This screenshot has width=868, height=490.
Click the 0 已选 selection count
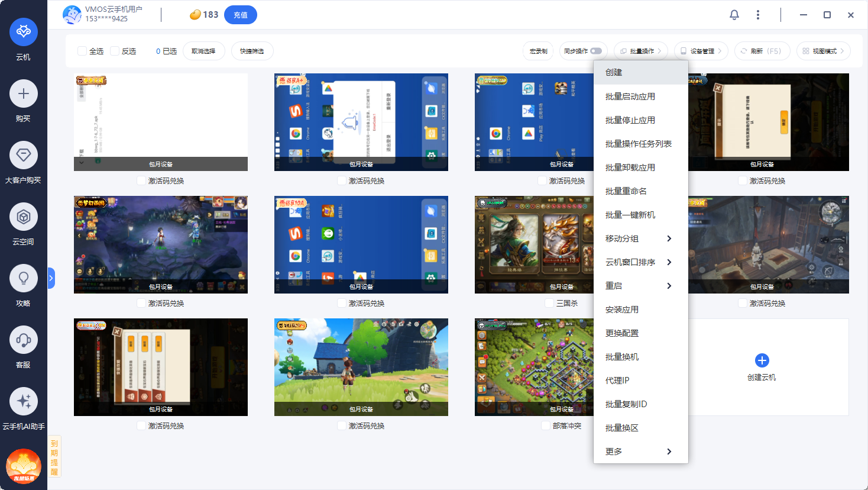[166, 51]
